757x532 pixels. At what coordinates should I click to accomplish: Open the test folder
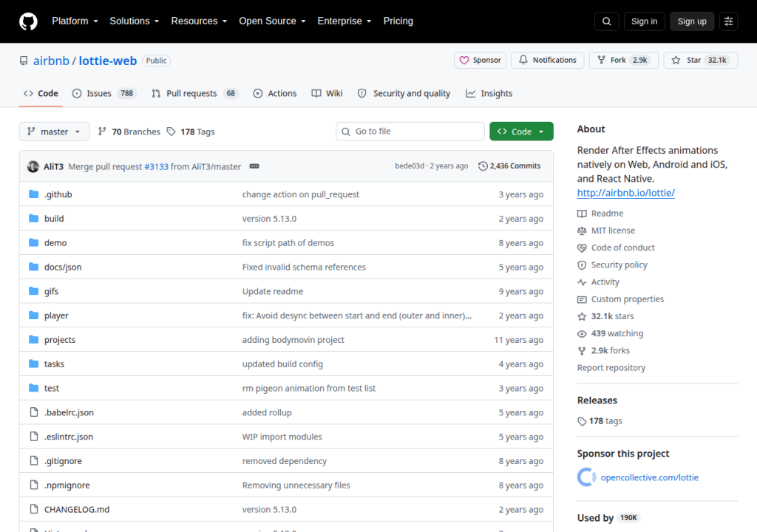52,388
